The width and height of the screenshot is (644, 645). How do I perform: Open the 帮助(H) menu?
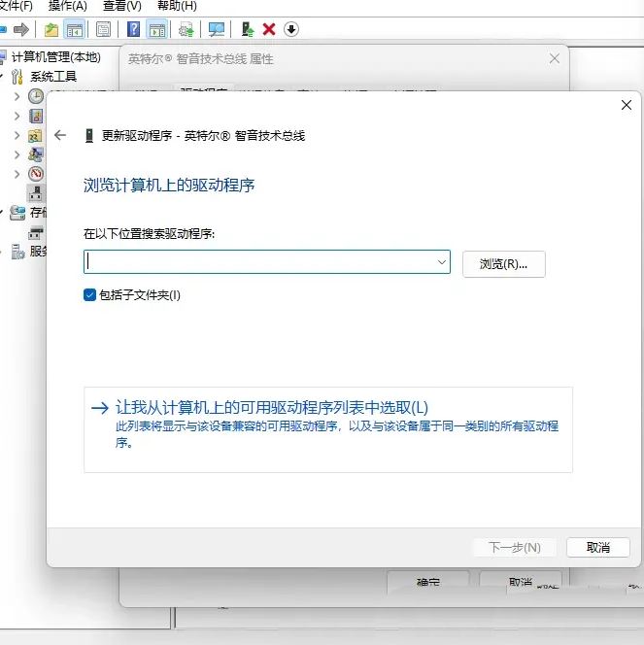(177, 6)
